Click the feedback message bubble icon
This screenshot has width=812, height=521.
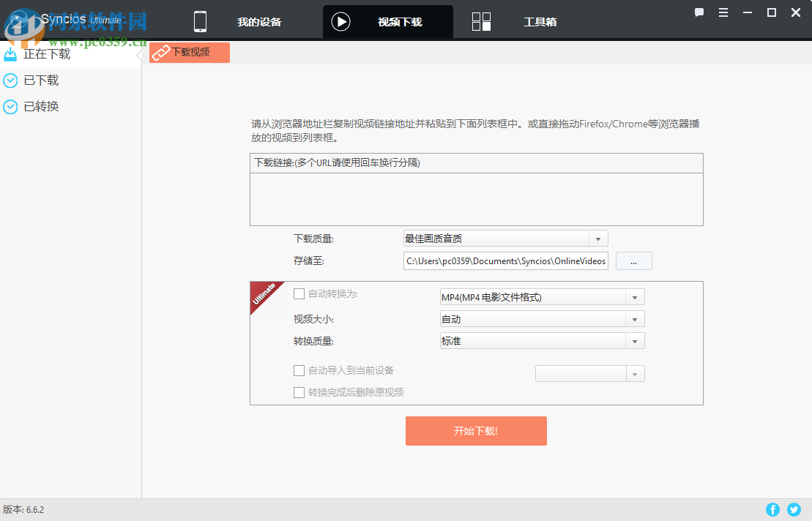699,12
